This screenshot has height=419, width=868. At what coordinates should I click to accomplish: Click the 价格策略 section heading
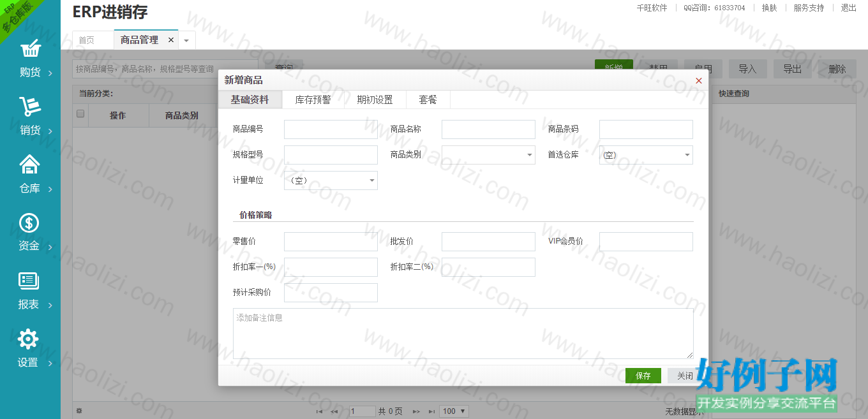[256, 215]
